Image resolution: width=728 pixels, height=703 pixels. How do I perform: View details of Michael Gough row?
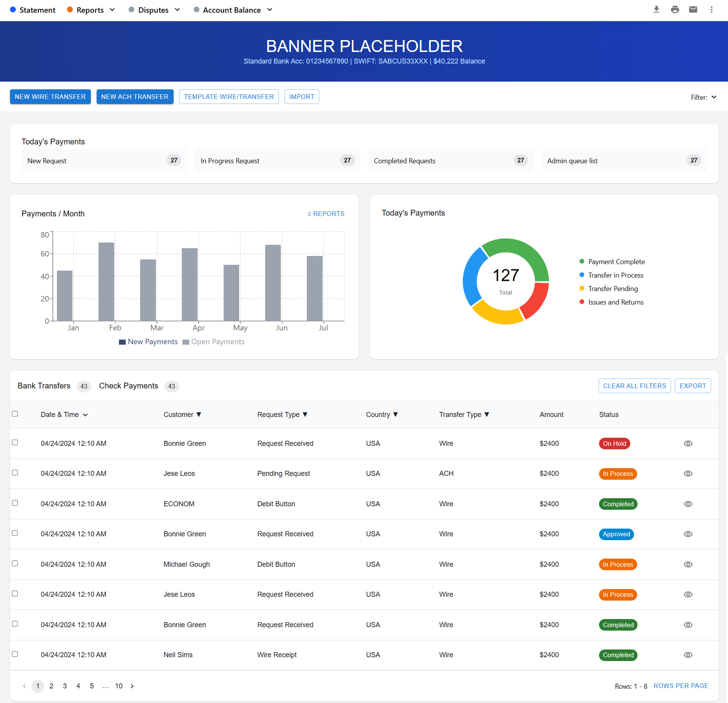688,564
